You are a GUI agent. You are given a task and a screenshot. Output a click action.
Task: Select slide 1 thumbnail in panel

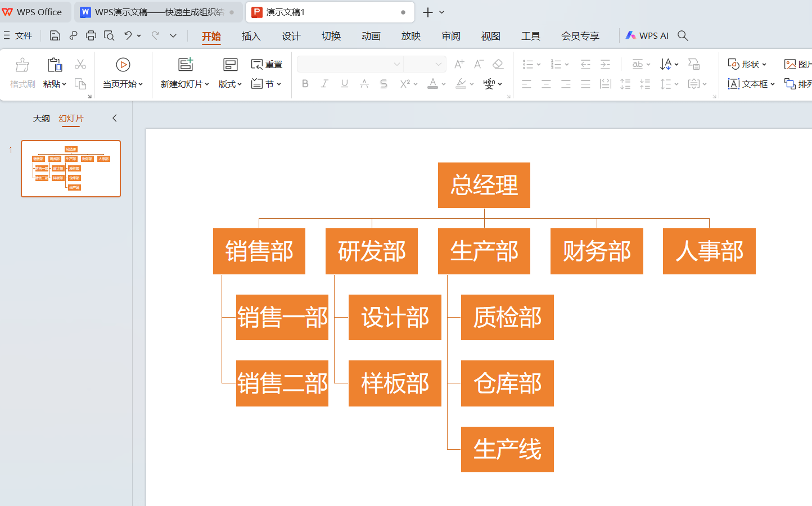70,169
